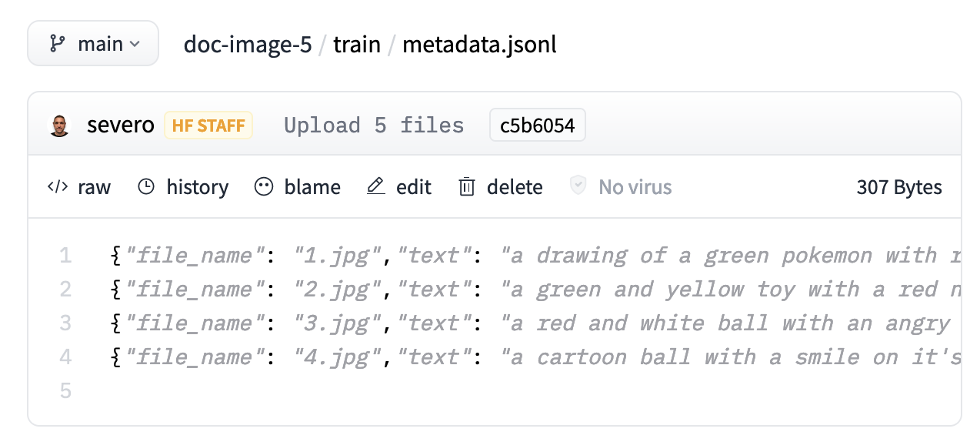Click the metadata.jsonl file name
Screen dimensions: 980x442
tap(479, 44)
